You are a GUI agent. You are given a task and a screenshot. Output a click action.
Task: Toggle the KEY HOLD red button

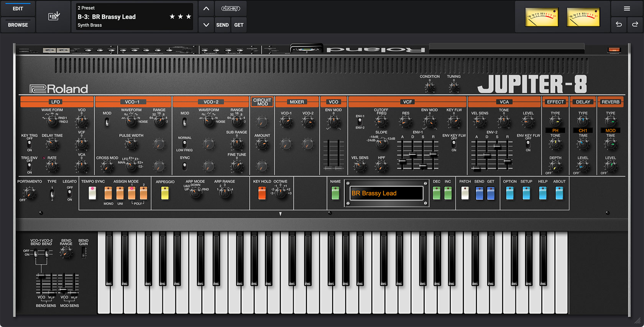[x=262, y=193]
